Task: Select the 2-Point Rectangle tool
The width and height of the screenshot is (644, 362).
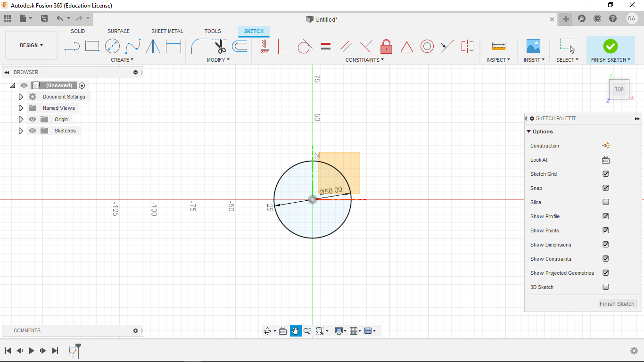Action: pyautogui.click(x=92, y=46)
